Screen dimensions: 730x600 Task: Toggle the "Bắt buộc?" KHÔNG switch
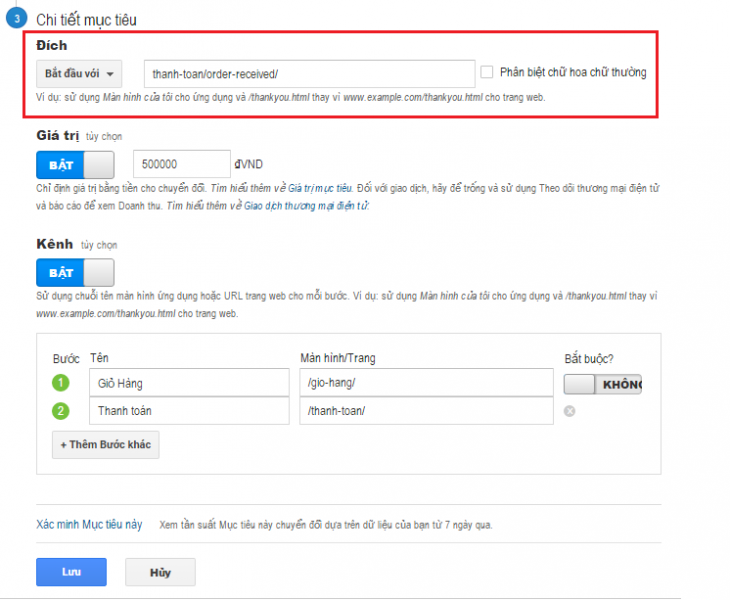(602, 384)
